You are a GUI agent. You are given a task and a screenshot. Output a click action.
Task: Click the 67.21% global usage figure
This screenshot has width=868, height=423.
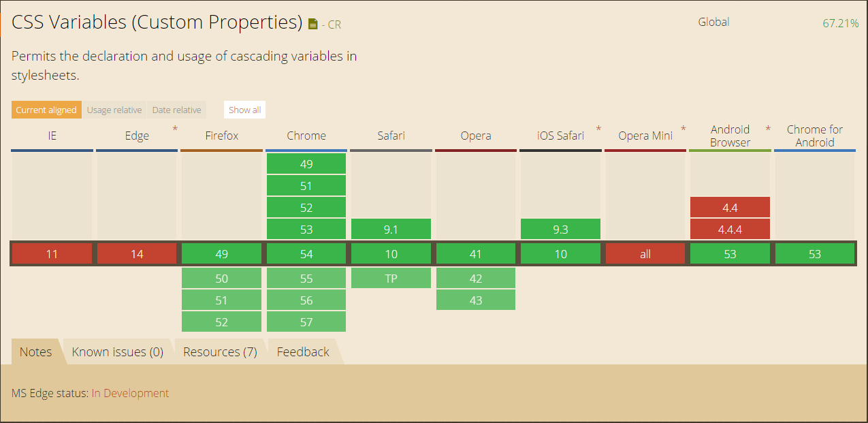point(840,22)
